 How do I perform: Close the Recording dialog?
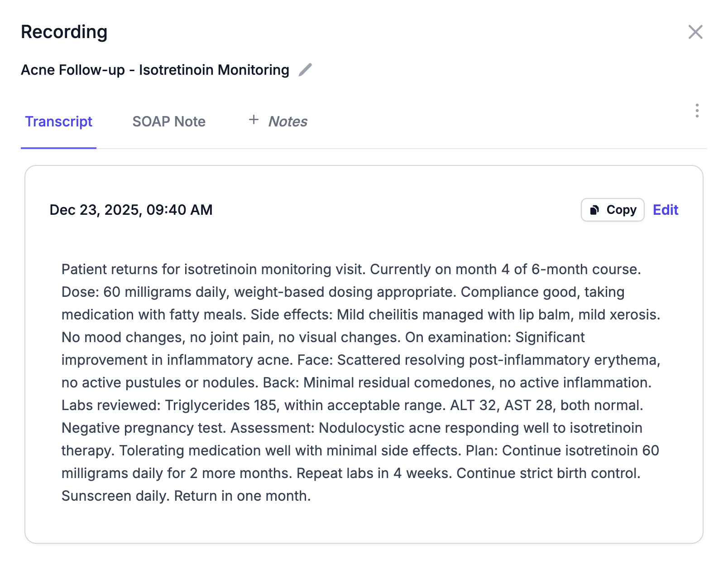point(695,32)
